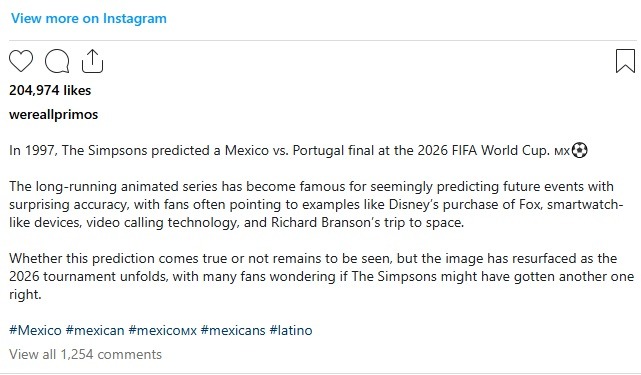Image resolution: width=641 pixels, height=375 pixels.
Task: Like the post with the heart icon
Action: [21, 61]
